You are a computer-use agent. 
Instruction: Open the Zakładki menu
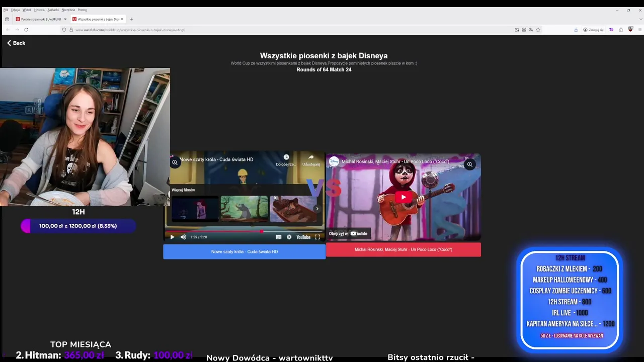coord(53,10)
